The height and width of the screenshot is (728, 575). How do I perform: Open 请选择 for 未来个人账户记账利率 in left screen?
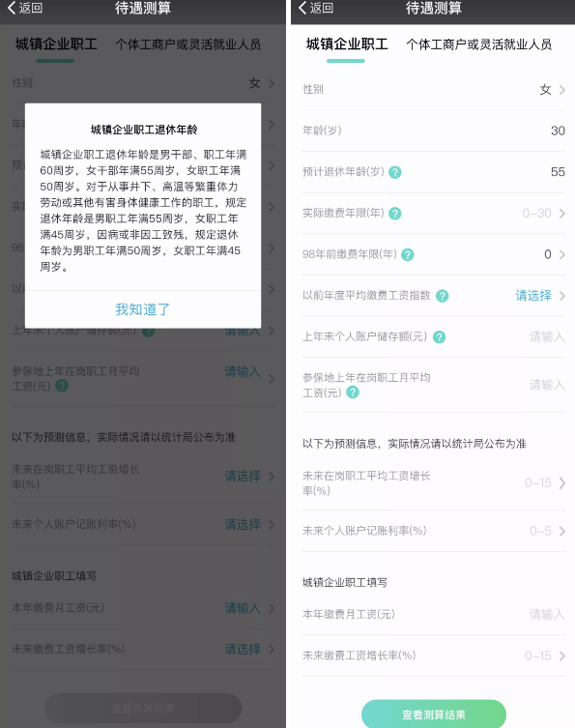click(x=243, y=525)
